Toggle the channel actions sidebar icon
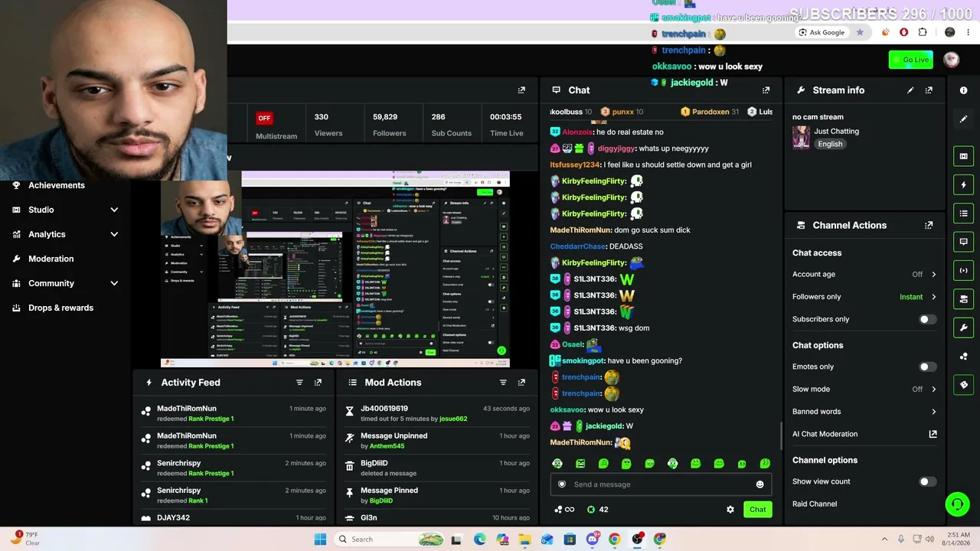Image resolution: width=980 pixels, height=551 pixels. (964, 298)
